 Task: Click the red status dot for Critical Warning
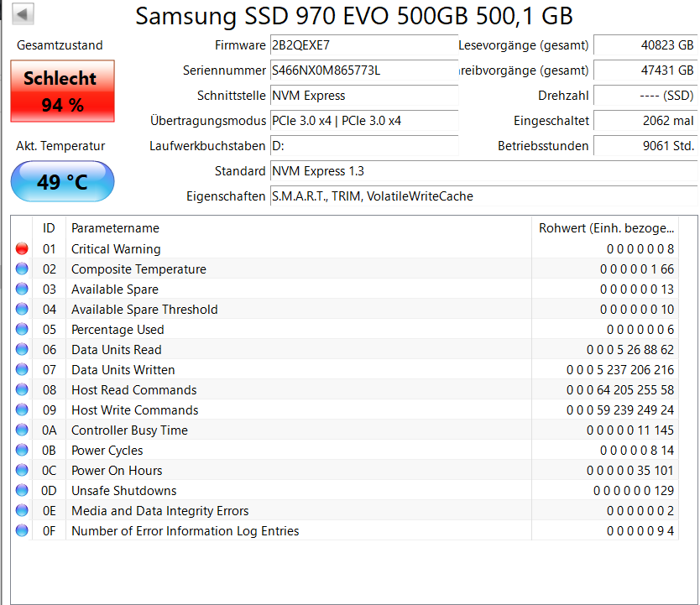coord(22,248)
